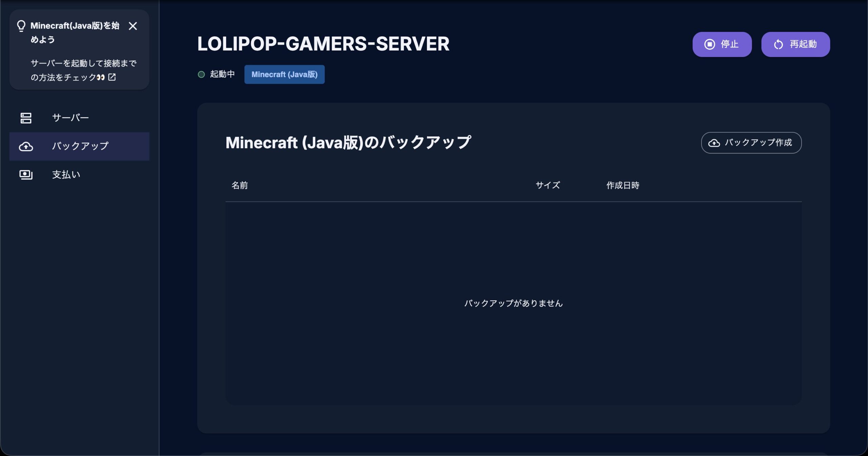The image size is (868, 456).
Task: Click the サイズ column header
Action: 548,185
